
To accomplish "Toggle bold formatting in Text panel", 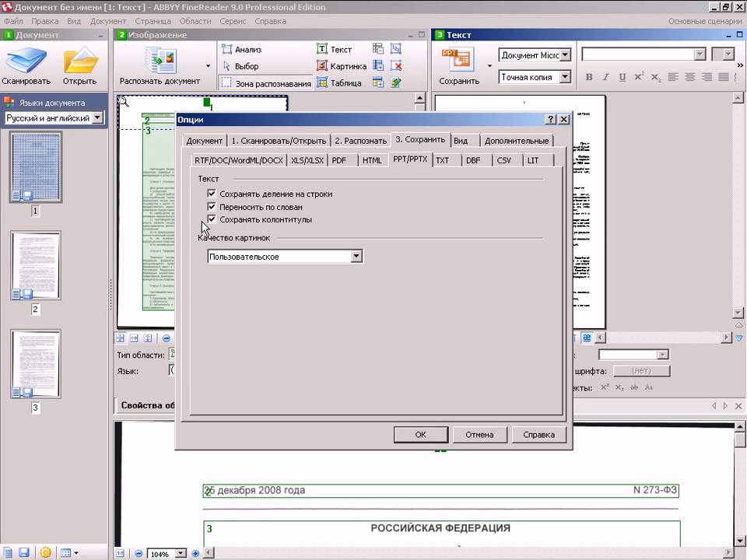I will [x=589, y=77].
